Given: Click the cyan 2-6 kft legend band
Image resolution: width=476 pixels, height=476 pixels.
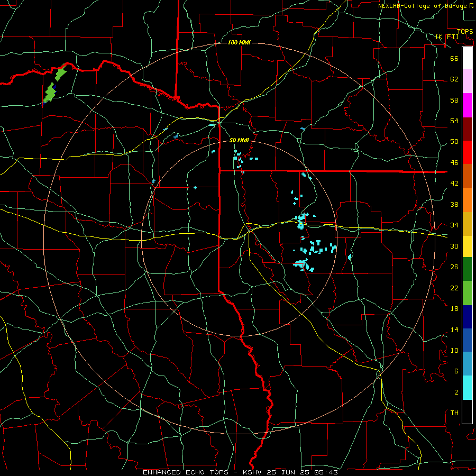Looking at the screenshot, I should click(x=467, y=388).
